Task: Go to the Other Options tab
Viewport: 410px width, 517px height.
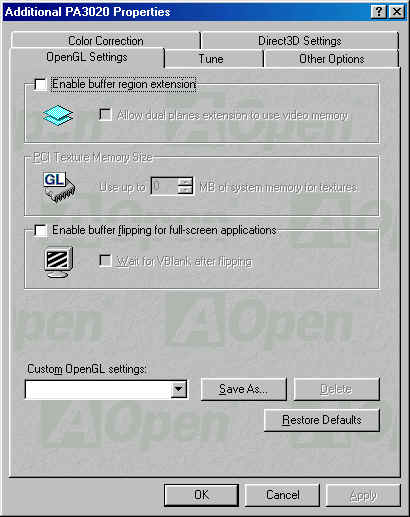Action: coord(332,59)
